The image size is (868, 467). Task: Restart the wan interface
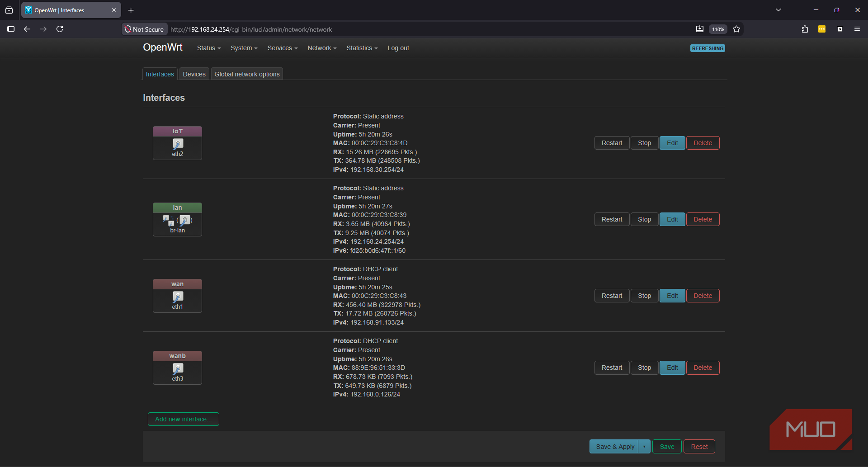(x=612, y=296)
